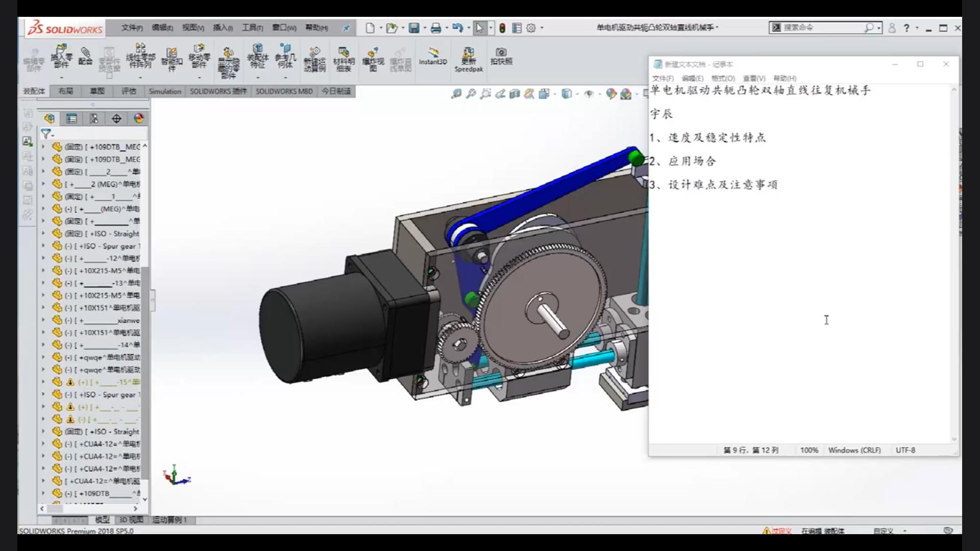Viewport: 980px width, 551px height.
Task: Click the Insert Components (插入零部件) tool
Action: click(x=61, y=56)
